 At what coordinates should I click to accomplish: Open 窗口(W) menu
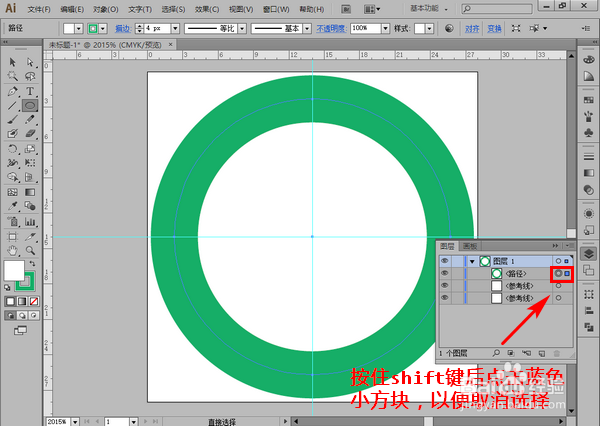click(276, 9)
